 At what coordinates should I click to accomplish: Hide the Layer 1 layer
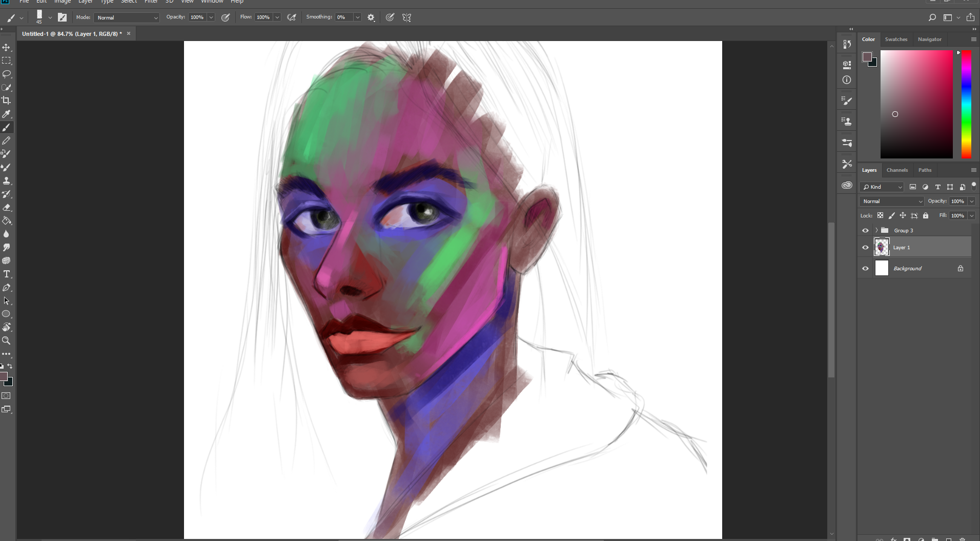click(x=866, y=247)
